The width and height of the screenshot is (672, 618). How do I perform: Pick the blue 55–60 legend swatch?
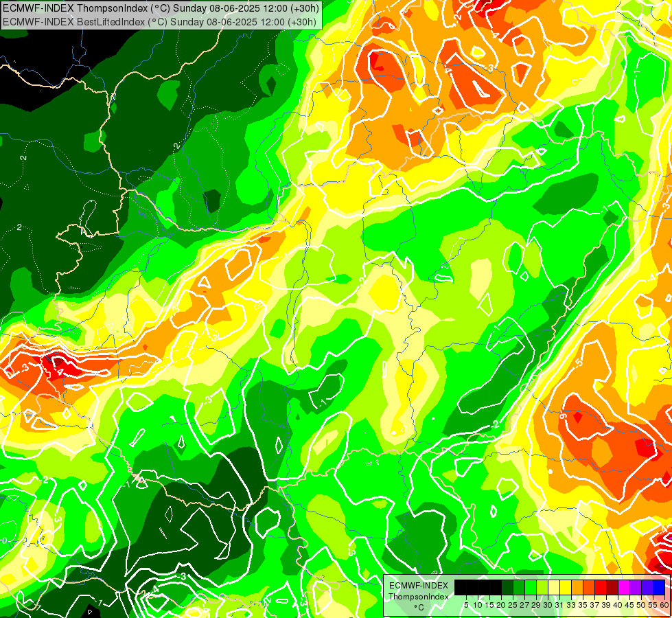[x=659, y=587]
